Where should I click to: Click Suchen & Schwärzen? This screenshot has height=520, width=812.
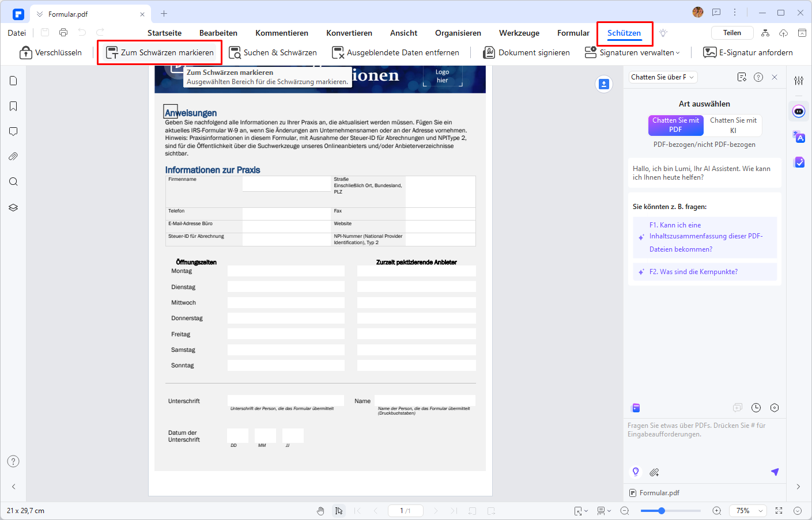click(273, 52)
